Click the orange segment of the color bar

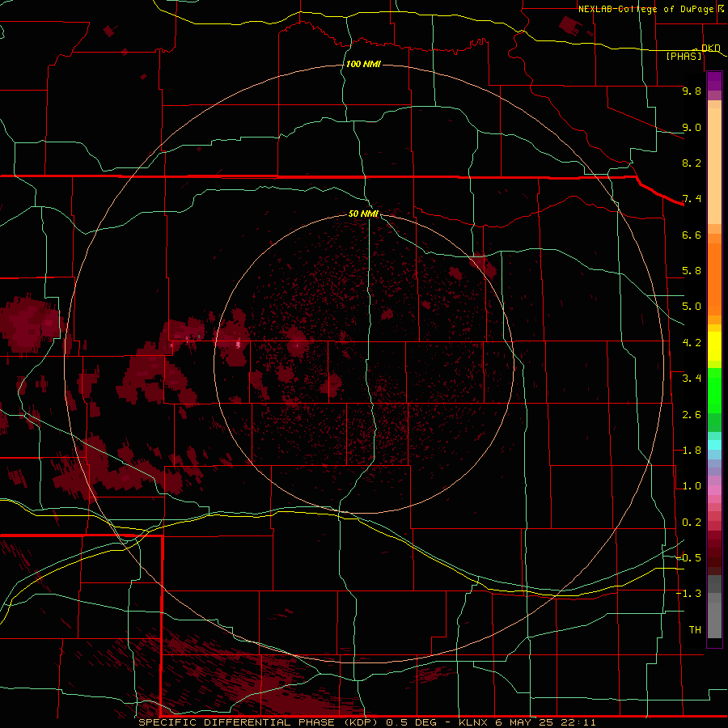click(714, 278)
